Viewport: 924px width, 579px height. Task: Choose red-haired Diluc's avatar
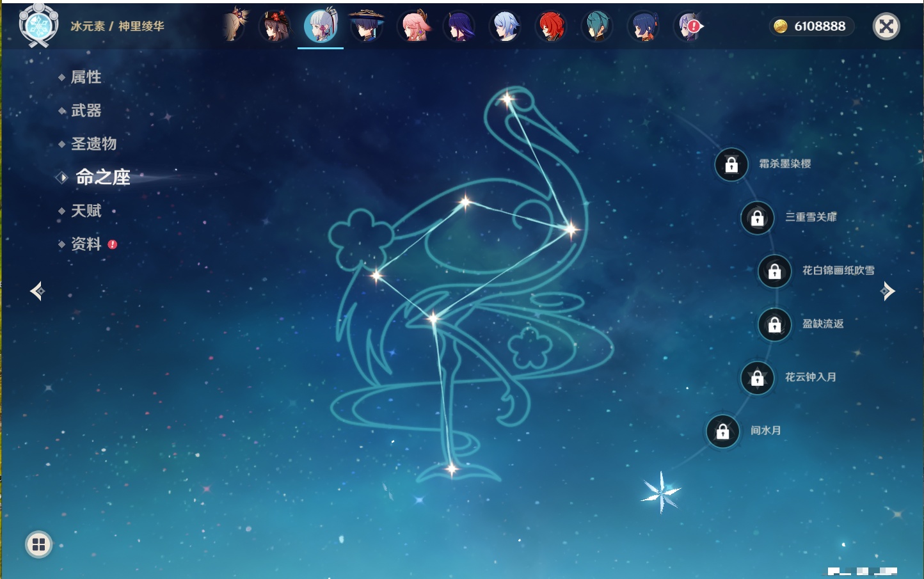(x=551, y=27)
